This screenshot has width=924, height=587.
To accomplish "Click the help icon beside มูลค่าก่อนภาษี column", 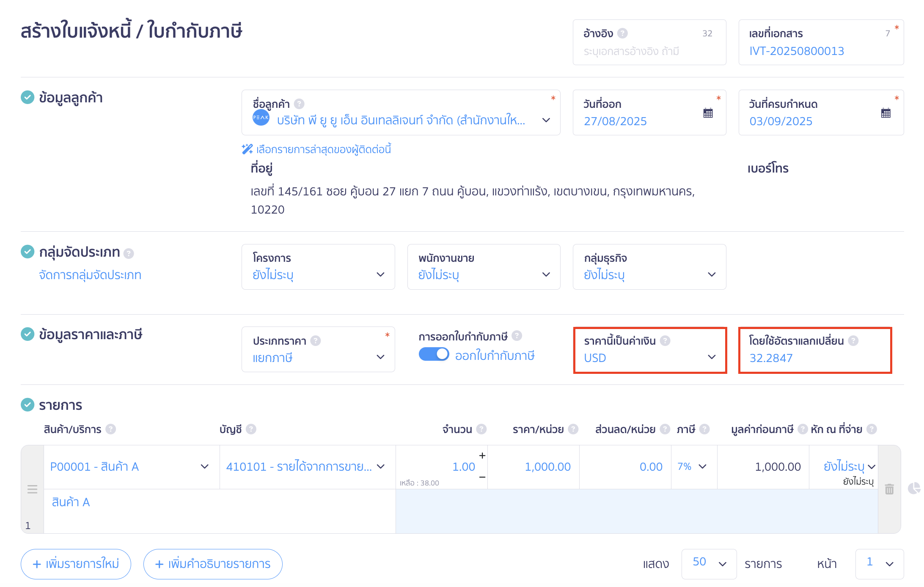I will [803, 429].
